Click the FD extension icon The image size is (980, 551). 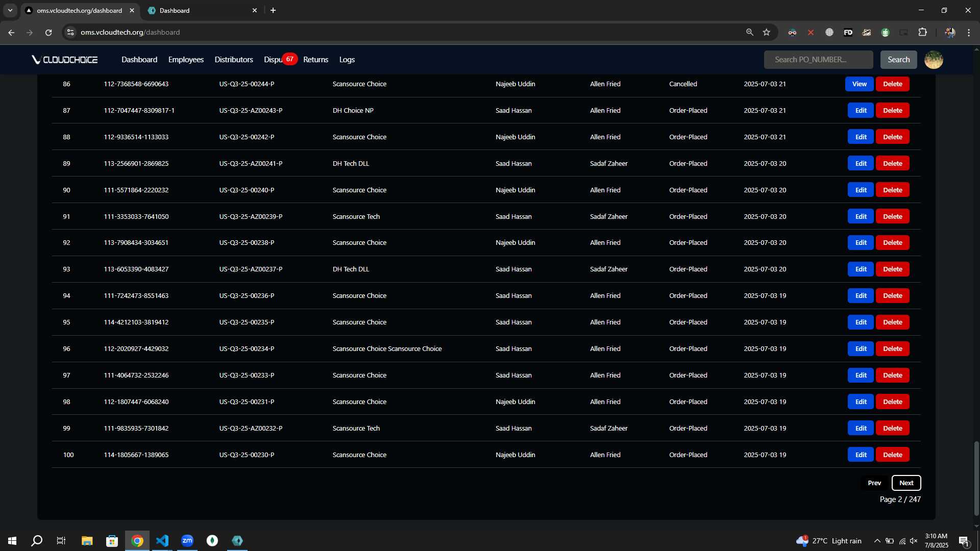[848, 32]
